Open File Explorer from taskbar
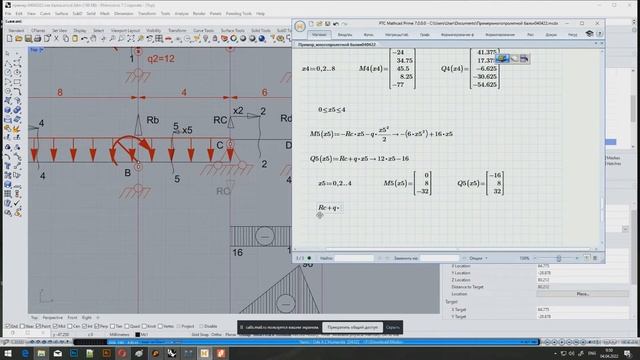The height and width of the screenshot is (360, 640). [41, 353]
